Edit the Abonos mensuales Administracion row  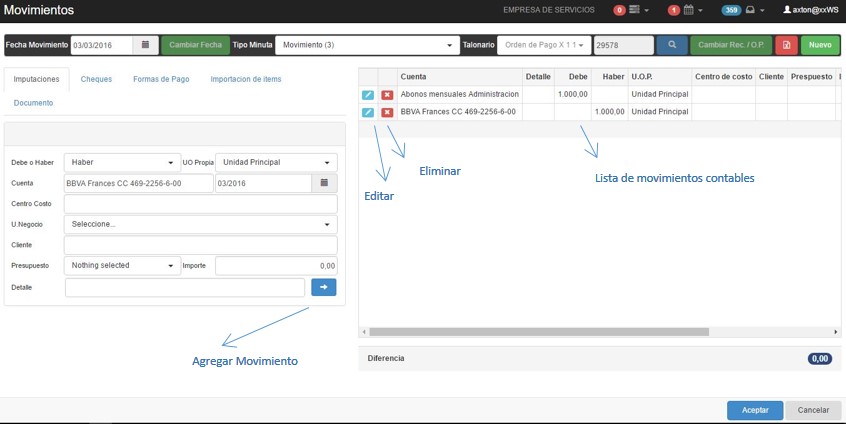(368, 94)
